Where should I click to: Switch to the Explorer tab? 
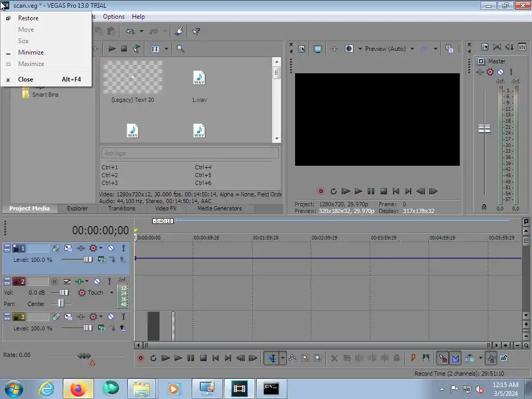(77, 208)
